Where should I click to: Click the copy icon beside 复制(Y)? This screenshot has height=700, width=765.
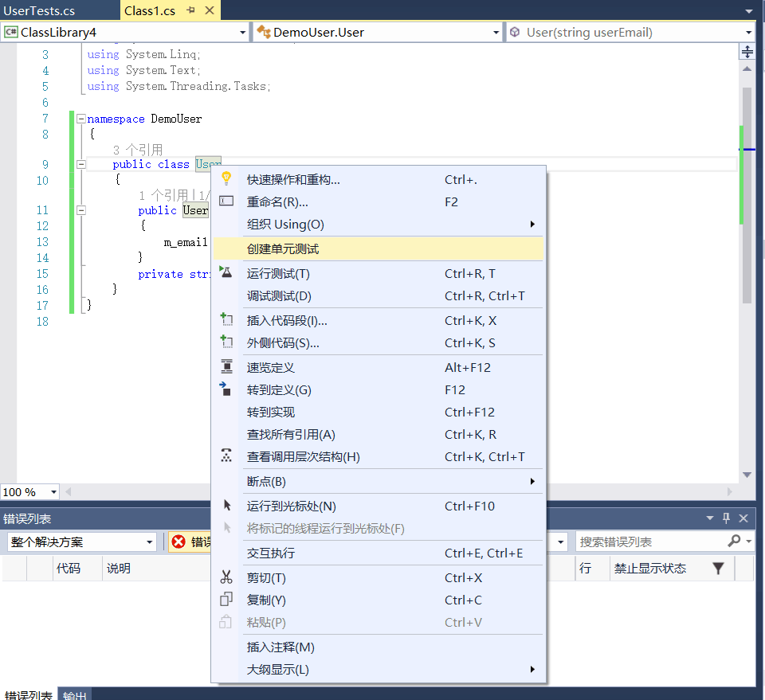[x=226, y=600]
